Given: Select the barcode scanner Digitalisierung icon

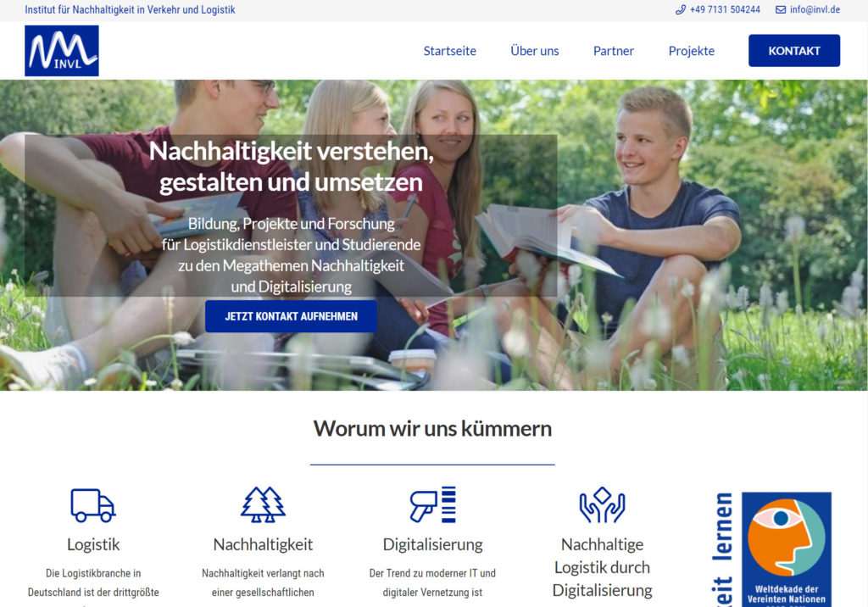Looking at the screenshot, I should click(x=433, y=504).
